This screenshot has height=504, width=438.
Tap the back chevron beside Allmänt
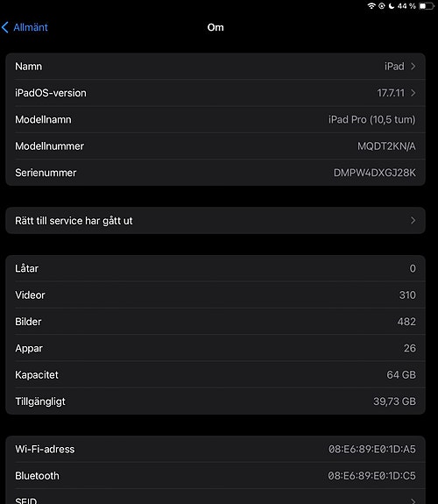click(5, 27)
